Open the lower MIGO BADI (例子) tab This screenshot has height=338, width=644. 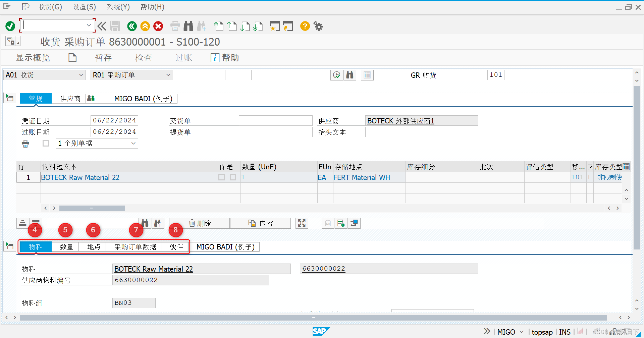[225, 247]
